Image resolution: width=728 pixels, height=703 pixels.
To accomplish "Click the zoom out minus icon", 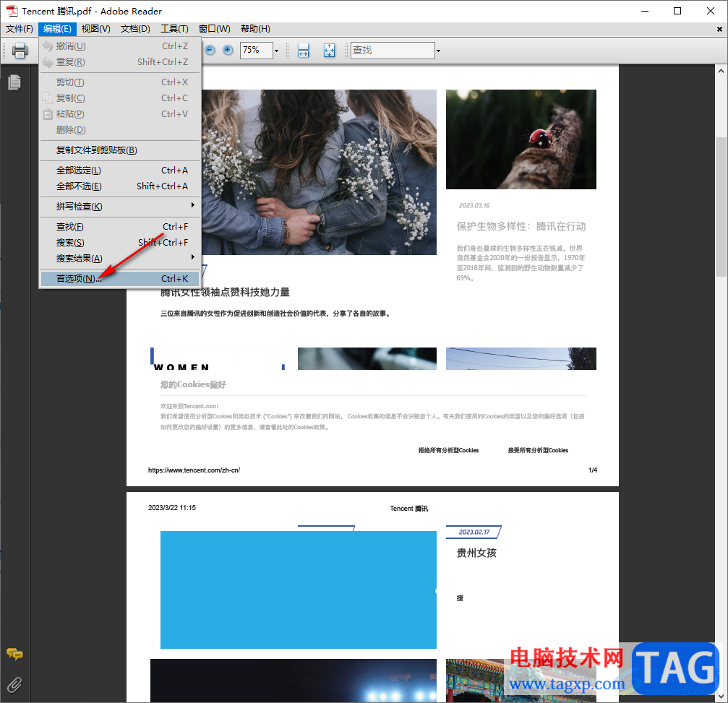I will point(210,50).
